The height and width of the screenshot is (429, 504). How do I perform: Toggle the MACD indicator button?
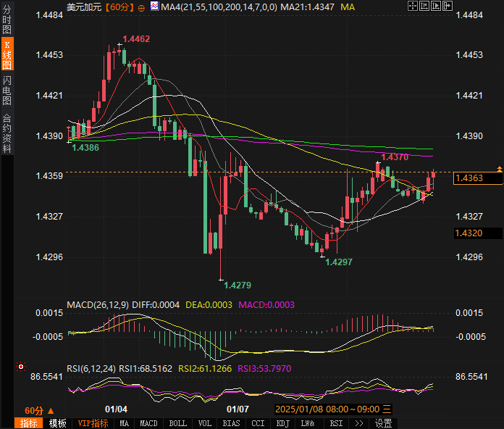coord(148,423)
